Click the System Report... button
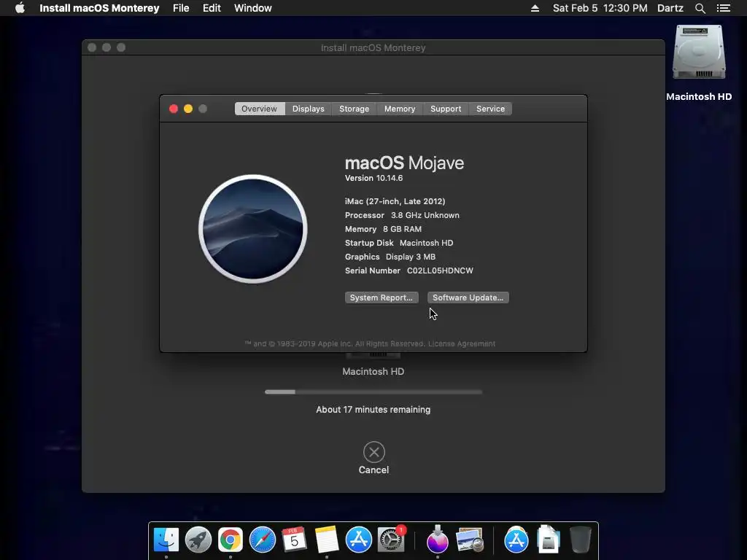This screenshot has width=747, height=560. pos(382,297)
